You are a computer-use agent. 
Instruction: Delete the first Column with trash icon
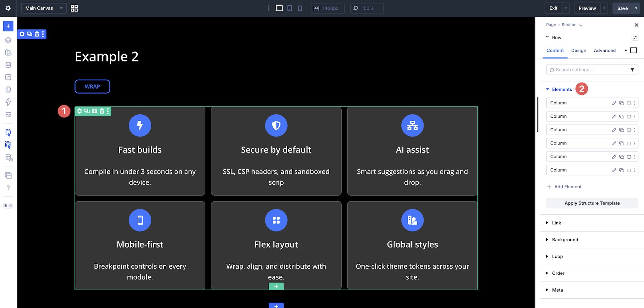629,103
